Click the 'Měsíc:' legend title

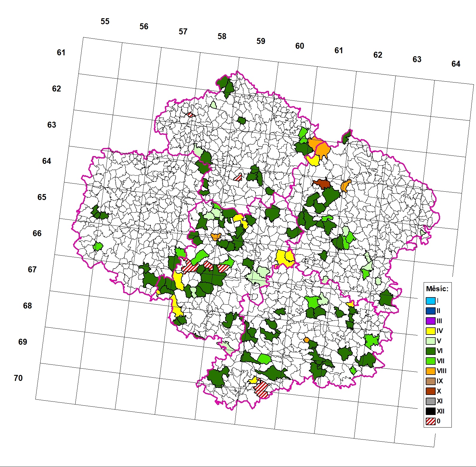[x=437, y=289]
